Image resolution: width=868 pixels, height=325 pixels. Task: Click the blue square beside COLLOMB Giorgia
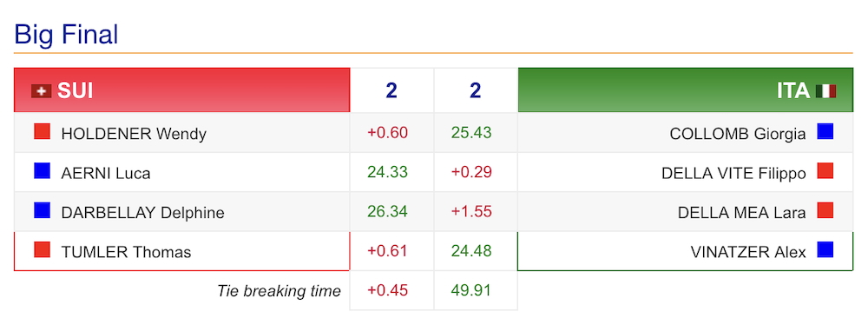pyautogui.click(x=825, y=131)
